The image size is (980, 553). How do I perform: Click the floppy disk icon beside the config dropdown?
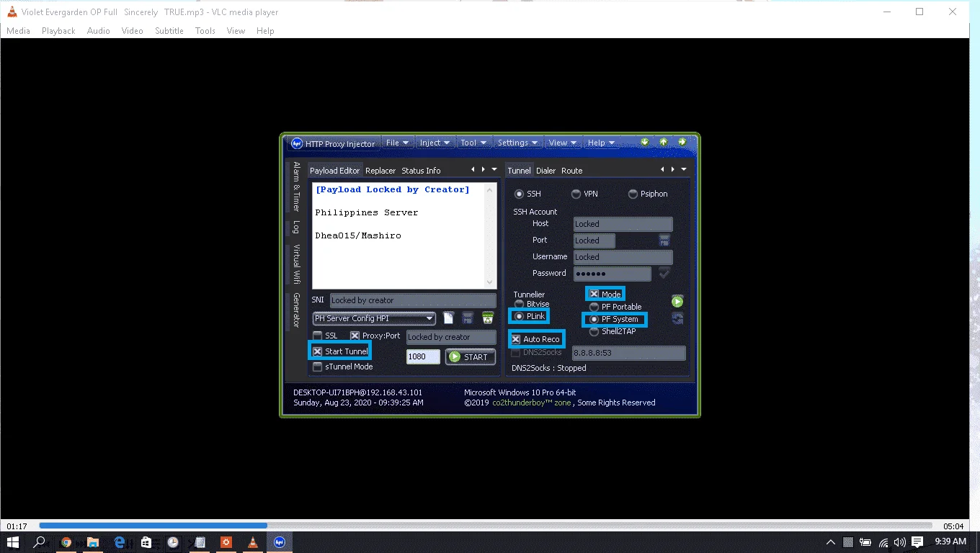pyautogui.click(x=468, y=318)
